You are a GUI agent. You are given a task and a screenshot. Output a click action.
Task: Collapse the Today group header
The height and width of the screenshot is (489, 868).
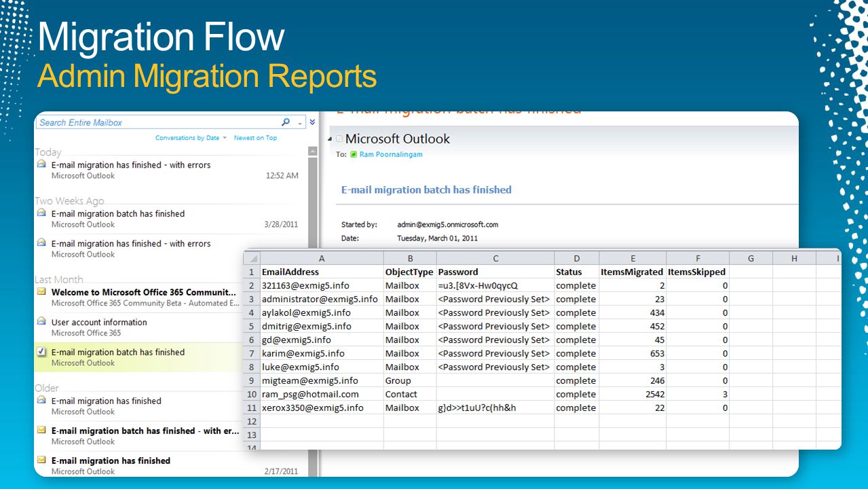tap(48, 152)
